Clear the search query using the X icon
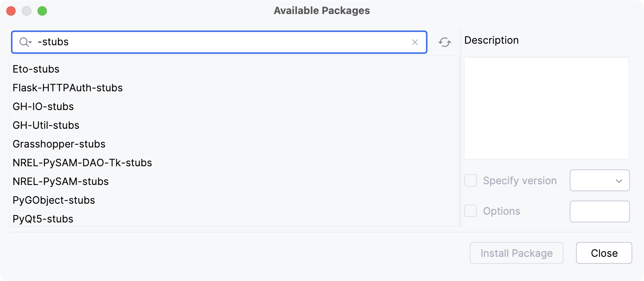 point(415,42)
